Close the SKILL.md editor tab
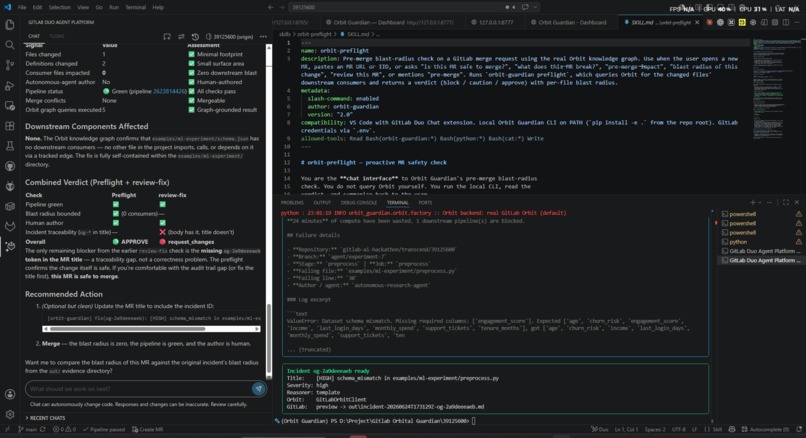 pyautogui.click(x=697, y=22)
